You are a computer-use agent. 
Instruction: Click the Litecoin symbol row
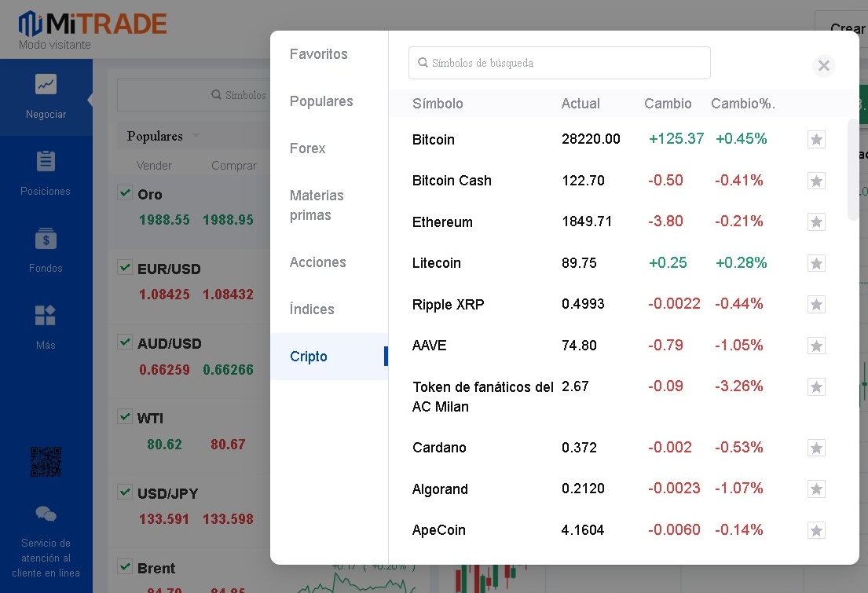click(437, 263)
